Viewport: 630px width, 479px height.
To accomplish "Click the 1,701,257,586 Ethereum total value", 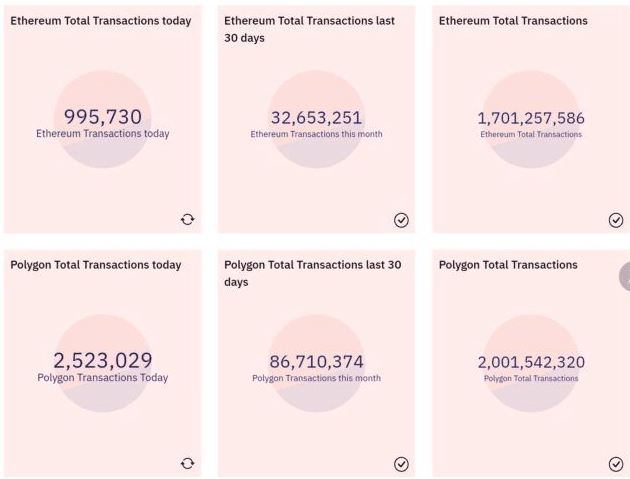I will click(x=531, y=118).
